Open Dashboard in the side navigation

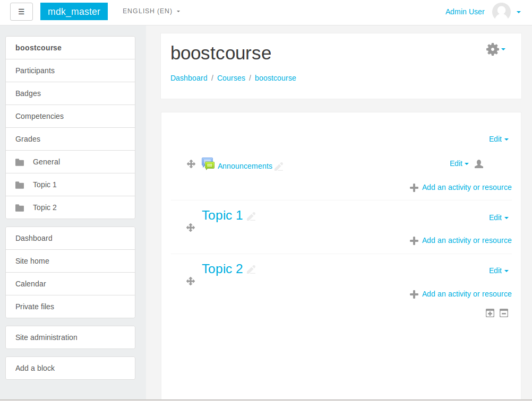(x=71, y=238)
